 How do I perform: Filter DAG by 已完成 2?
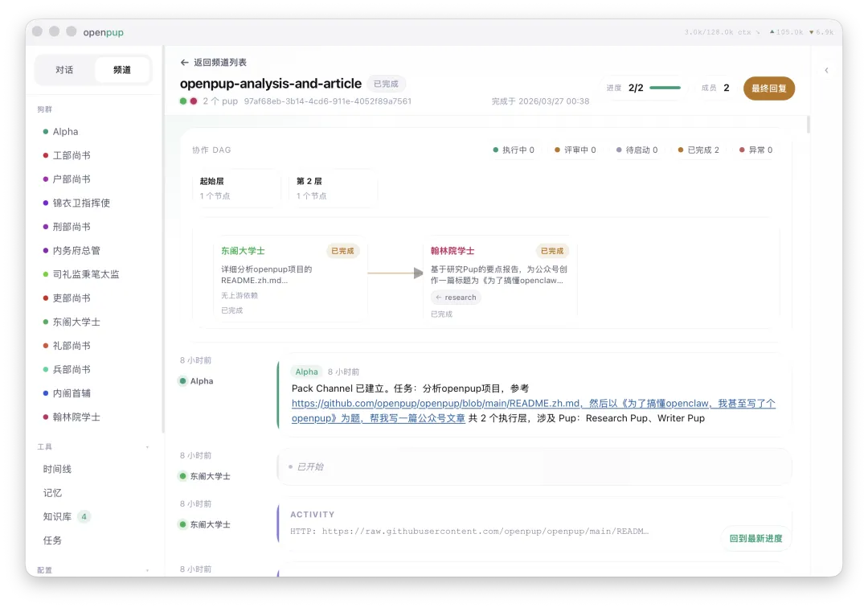tap(698, 150)
